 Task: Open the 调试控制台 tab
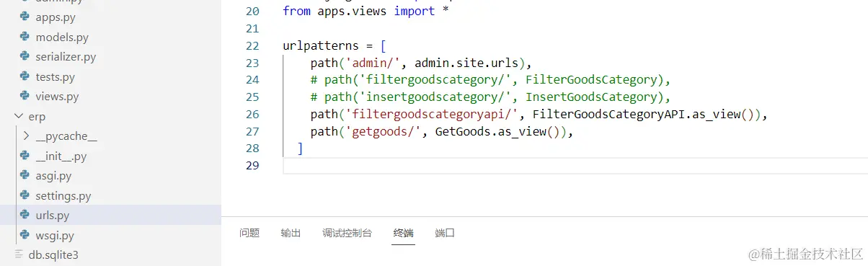point(347,233)
